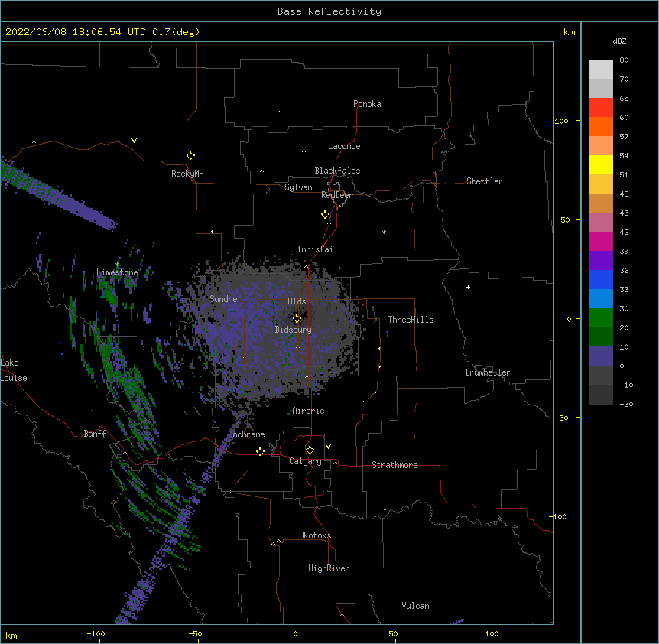Click the white asterisk marker east of Innisfail

(384, 232)
